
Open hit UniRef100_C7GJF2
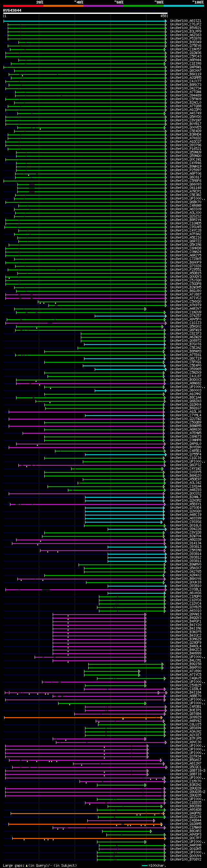point(186,25)
